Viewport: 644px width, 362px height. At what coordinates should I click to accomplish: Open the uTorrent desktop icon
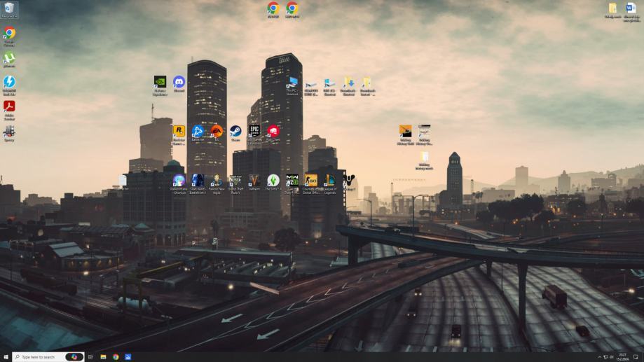(9, 59)
